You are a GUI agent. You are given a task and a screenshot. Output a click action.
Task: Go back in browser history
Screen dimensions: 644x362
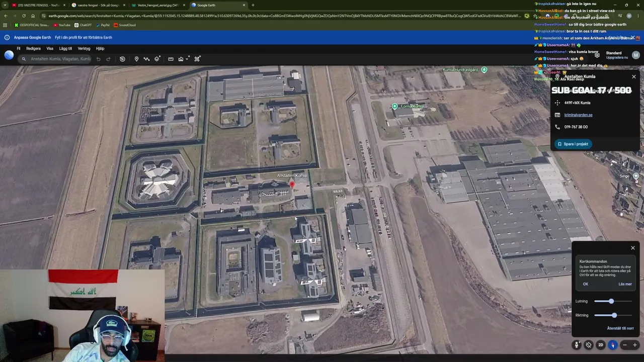point(6,16)
